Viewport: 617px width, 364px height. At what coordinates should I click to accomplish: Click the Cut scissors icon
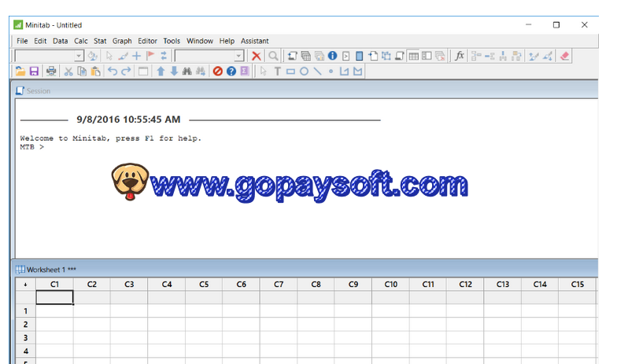pos(68,71)
